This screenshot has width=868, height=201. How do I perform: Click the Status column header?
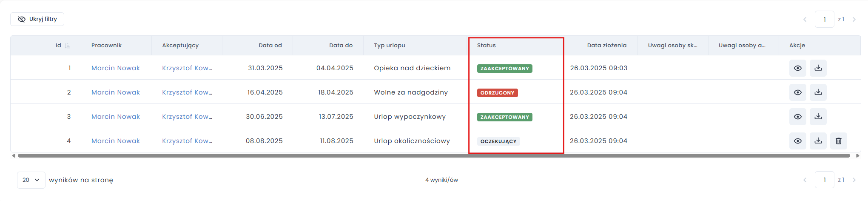(x=486, y=46)
